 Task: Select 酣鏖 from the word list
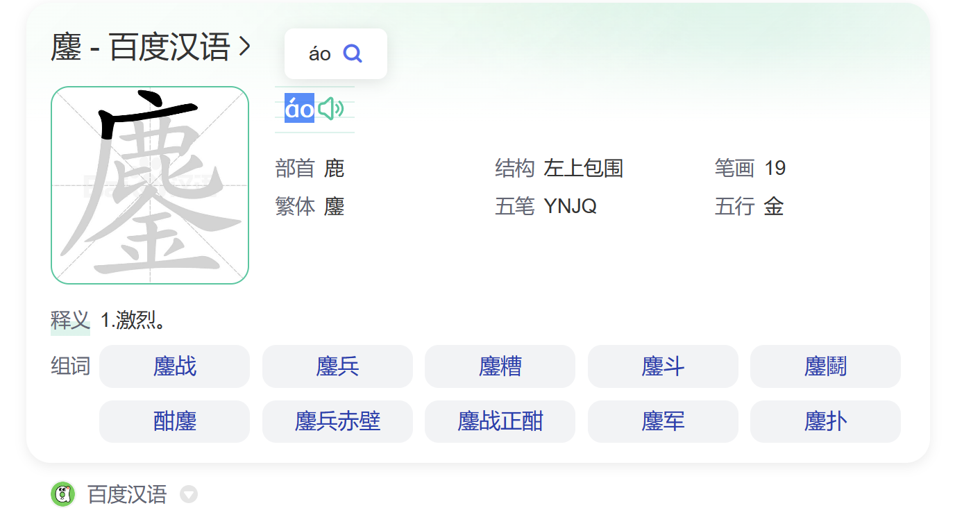pyautogui.click(x=174, y=421)
